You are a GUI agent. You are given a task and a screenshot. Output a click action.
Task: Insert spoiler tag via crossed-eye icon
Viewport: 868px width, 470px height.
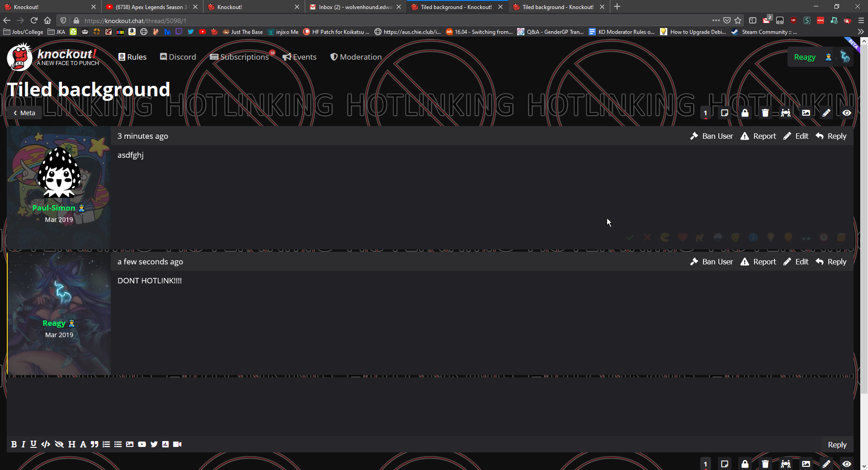point(59,444)
